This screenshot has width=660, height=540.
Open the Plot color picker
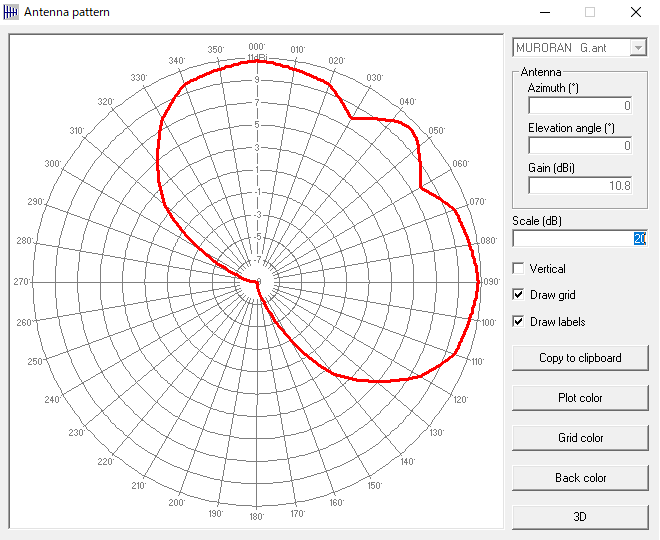click(580, 398)
